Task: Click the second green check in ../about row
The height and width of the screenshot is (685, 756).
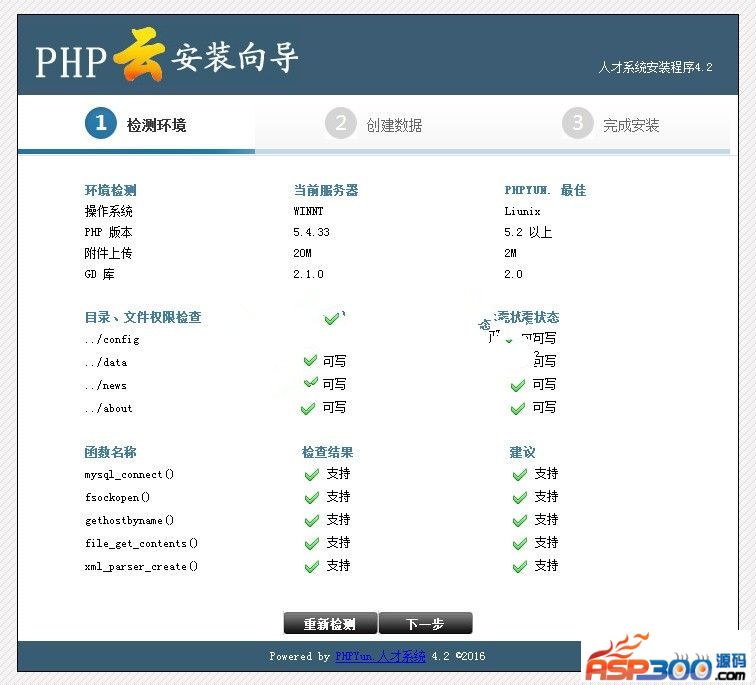Action: point(517,409)
